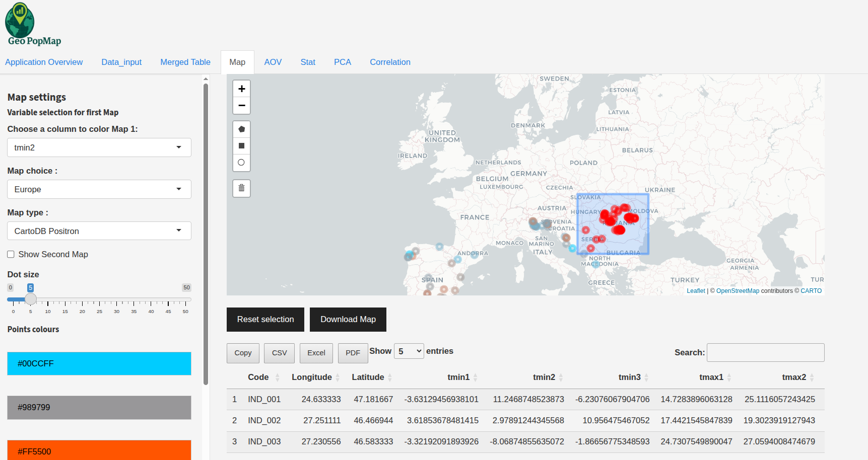
Task: Sort table by tmax1 column arrows
Action: pos(729,377)
